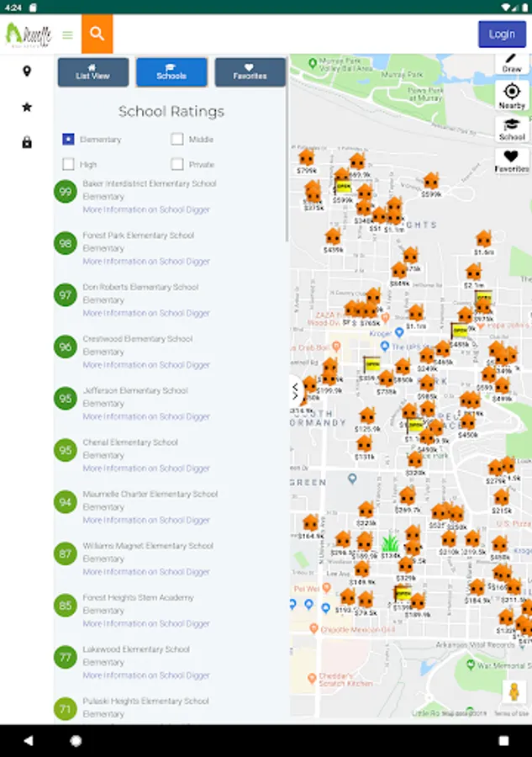The image size is (532, 757).
Task: Select the location pin sidebar icon
Action: coord(27,71)
